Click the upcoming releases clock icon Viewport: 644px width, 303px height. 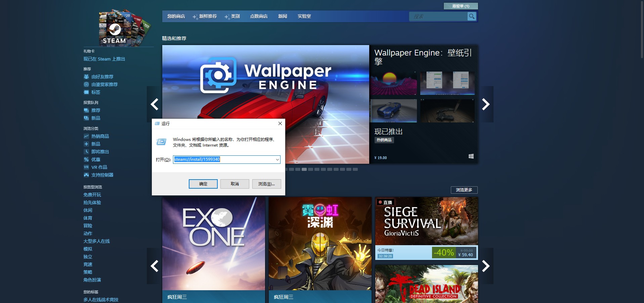pos(86,152)
